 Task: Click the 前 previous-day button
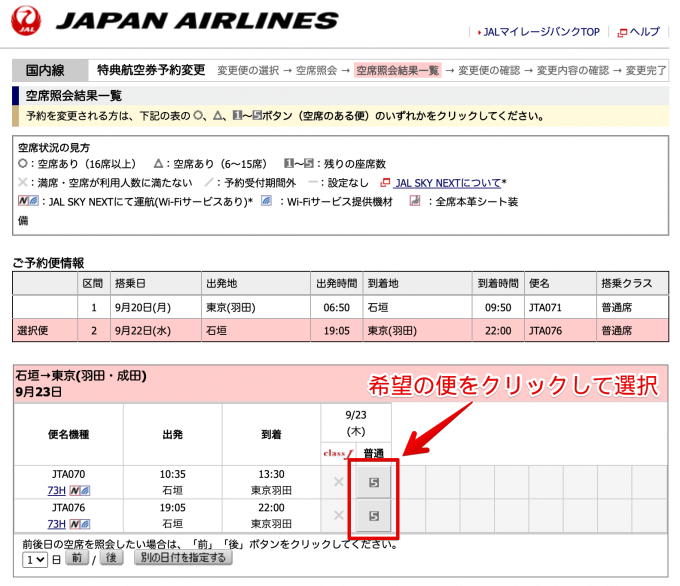(x=77, y=558)
